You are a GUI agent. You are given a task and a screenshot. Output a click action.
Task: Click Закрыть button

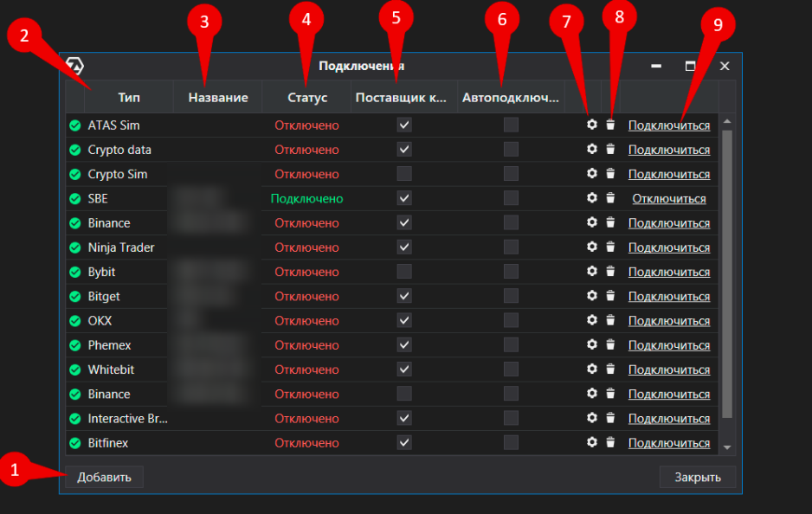pyautogui.click(x=698, y=477)
